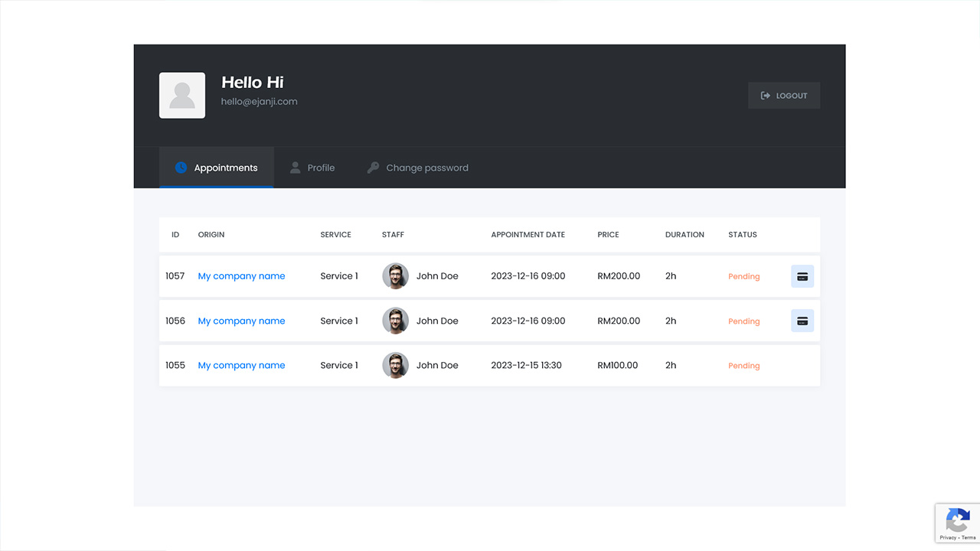Image resolution: width=980 pixels, height=551 pixels.
Task: Open the Change password tab
Action: click(x=417, y=168)
